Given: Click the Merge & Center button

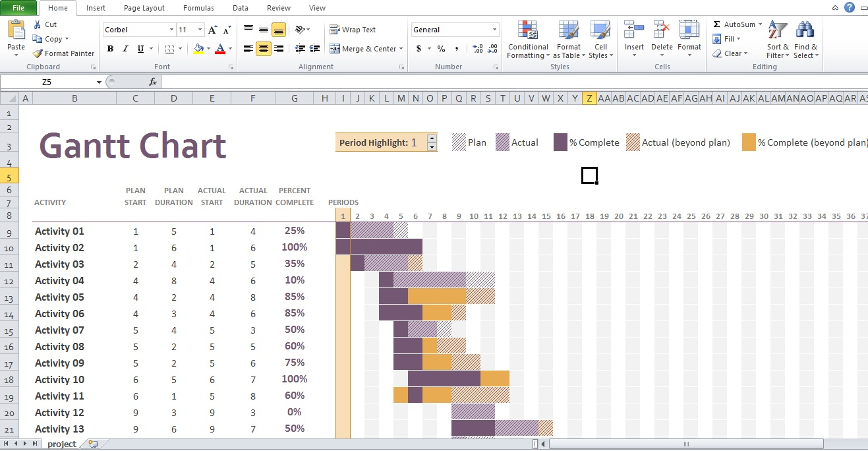Looking at the screenshot, I should 363,49.
